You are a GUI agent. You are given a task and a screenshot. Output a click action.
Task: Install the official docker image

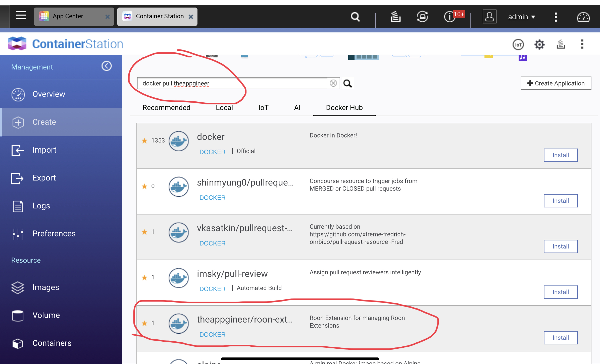tap(561, 155)
